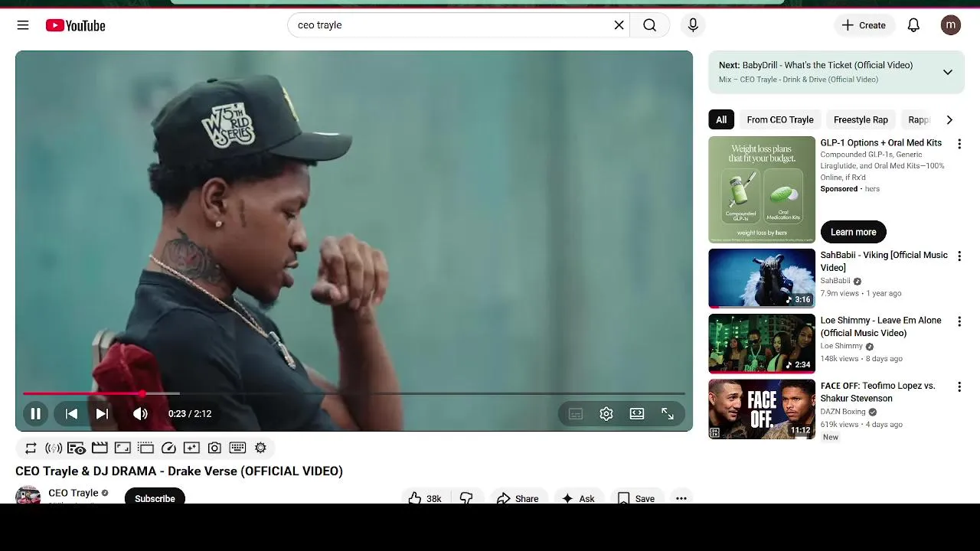Skip to the previous video
Screen dimensions: 980x551
point(71,414)
